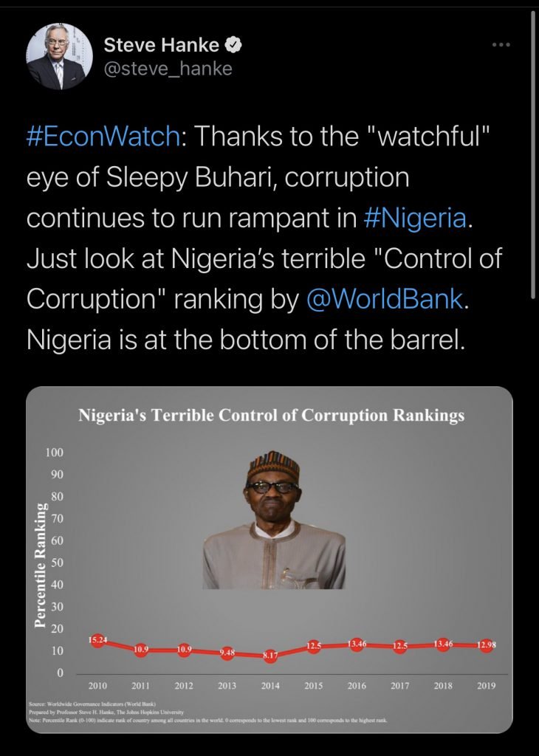539x756 pixels.
Task: Click the chart title about Corruption Rankings
Action: [271, 415]
